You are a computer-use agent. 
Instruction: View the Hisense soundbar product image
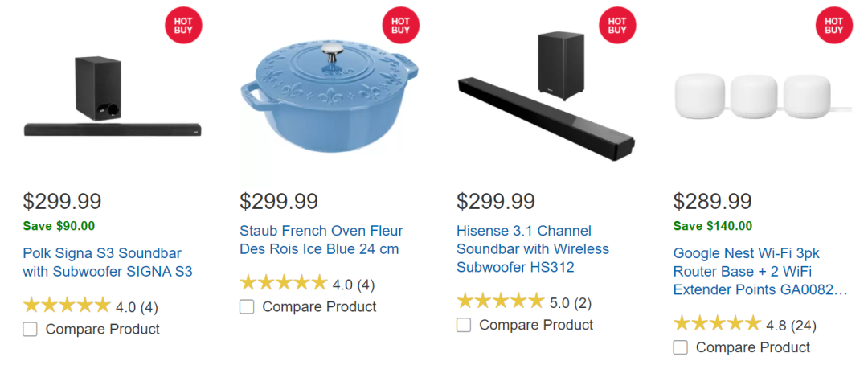547,96
